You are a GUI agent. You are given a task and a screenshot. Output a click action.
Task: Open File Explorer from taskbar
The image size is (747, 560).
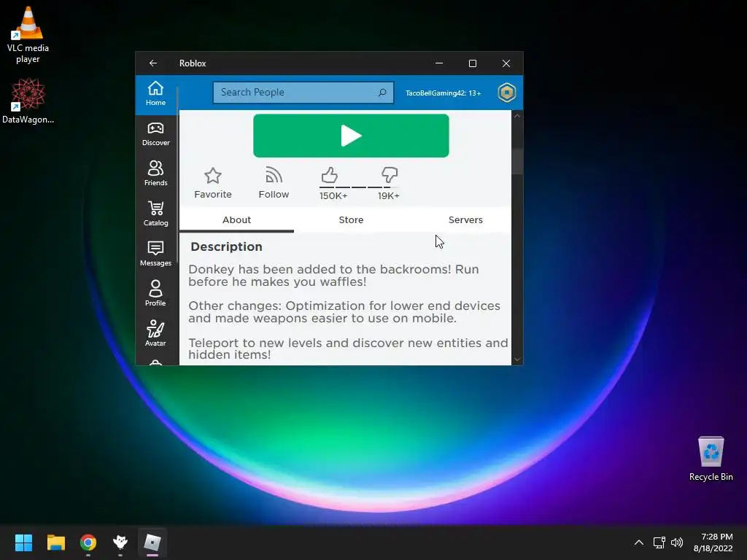pos(55,542)
